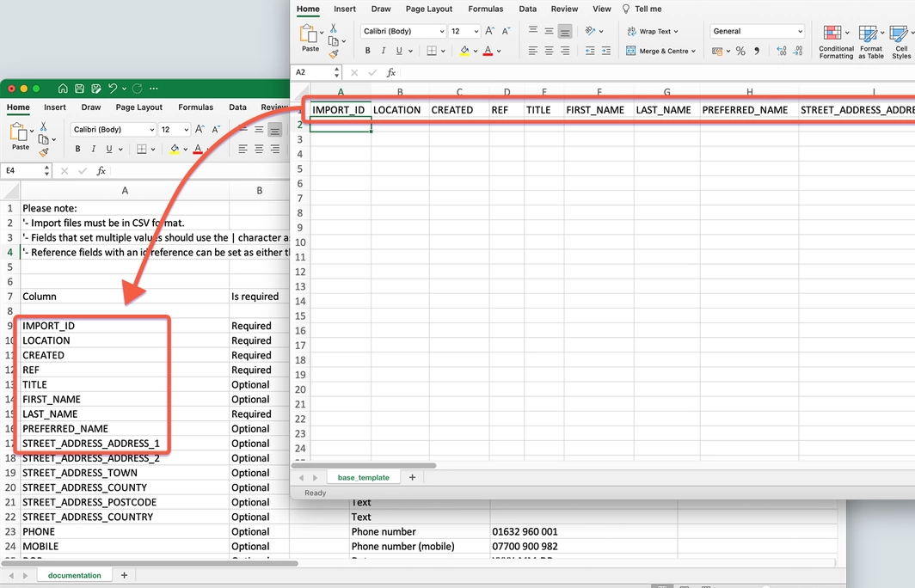Toggle Underline in base_template window
This screenshot has height=588, width=915.
[x=399, y=51]
